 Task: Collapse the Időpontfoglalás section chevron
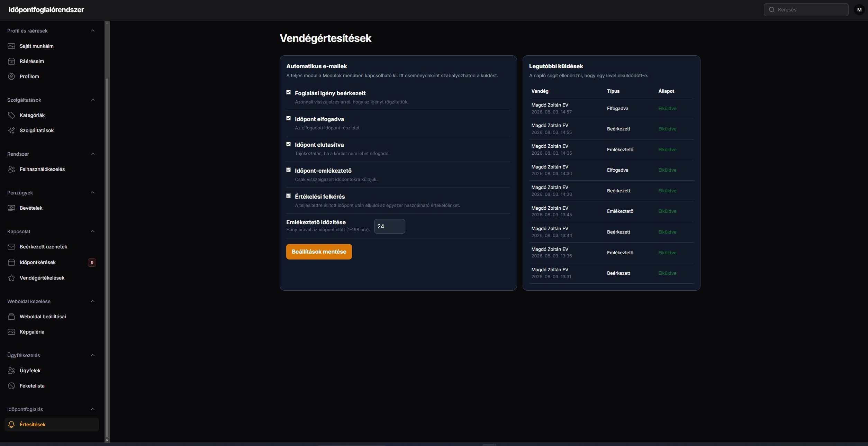[92, 409]
